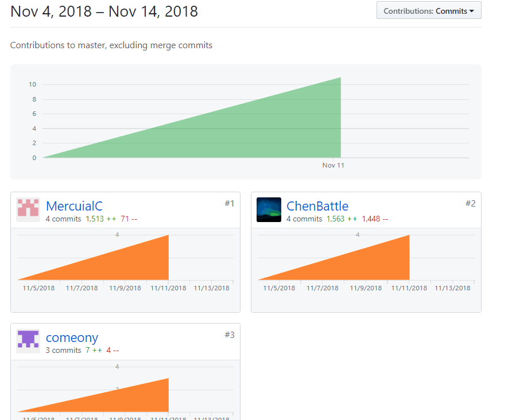Click MercuialC's 71 -- deletions count

tap(129, 219)
